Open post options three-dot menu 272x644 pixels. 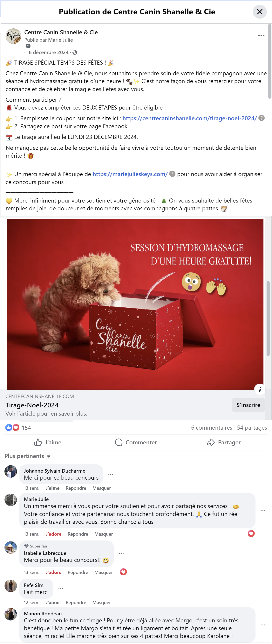(261, 35)
